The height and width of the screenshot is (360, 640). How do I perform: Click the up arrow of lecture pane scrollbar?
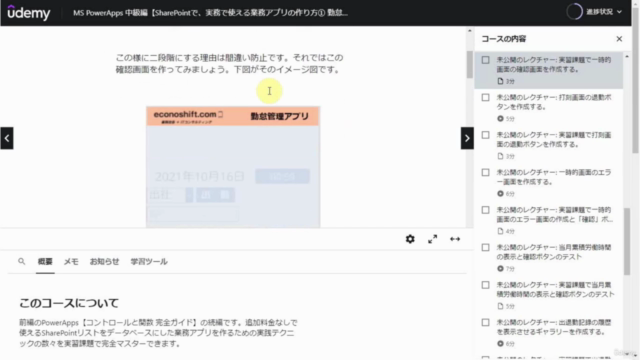coord(470,31)
